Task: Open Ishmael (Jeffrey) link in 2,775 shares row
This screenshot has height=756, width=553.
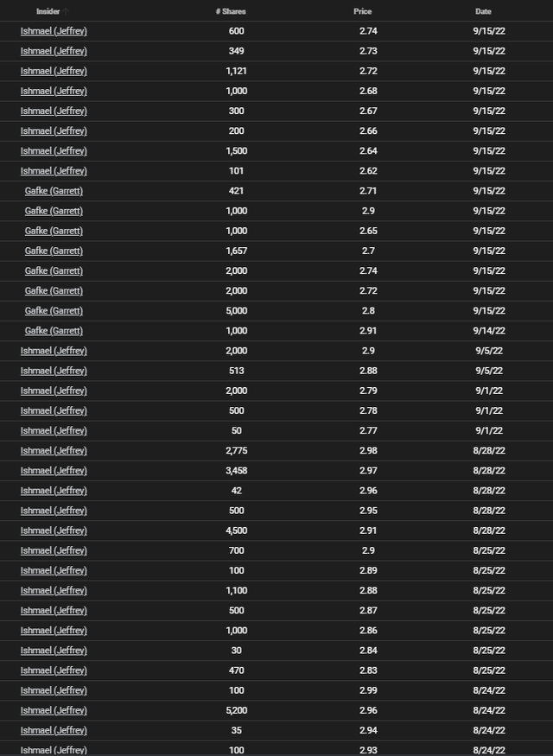Action: coord(54,451)
